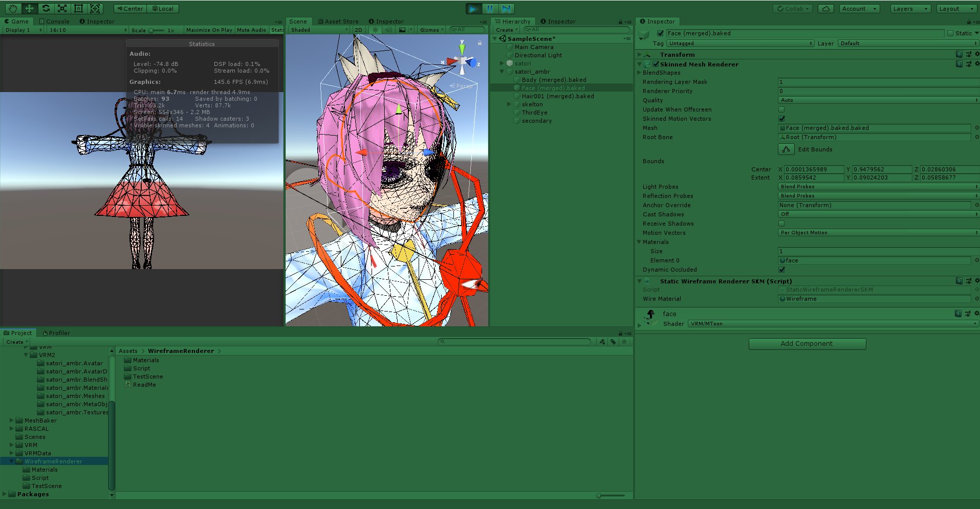Select the Move tool

coord(29,9)
